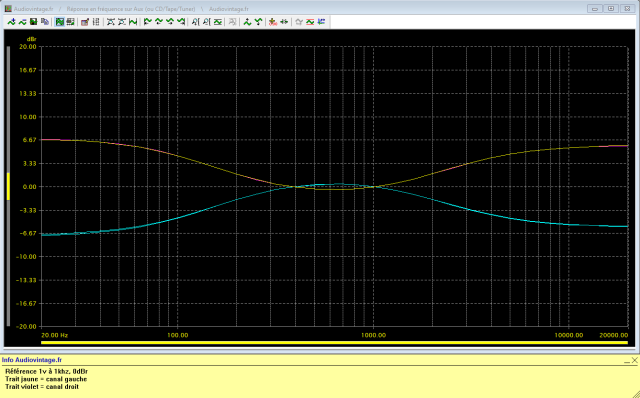Click the zoom out magnifier icon
The height and width of the screenshot is (398, 640).
pos(206,22)
